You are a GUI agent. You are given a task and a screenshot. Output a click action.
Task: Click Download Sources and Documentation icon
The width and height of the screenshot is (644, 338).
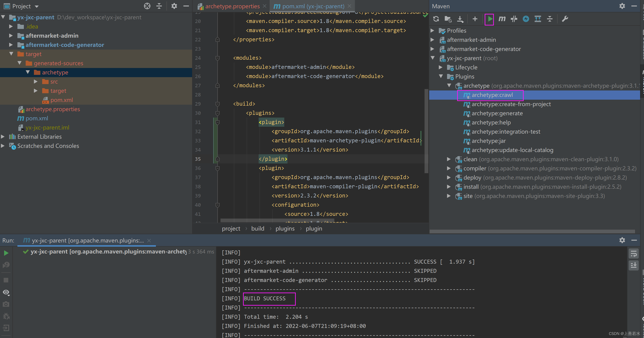460,19
